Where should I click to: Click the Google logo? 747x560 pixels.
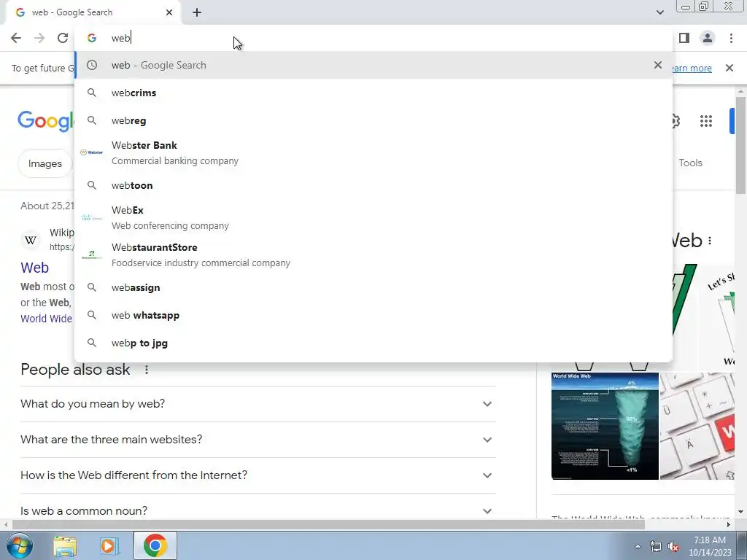pyautogui.click(x=46, y=121)
